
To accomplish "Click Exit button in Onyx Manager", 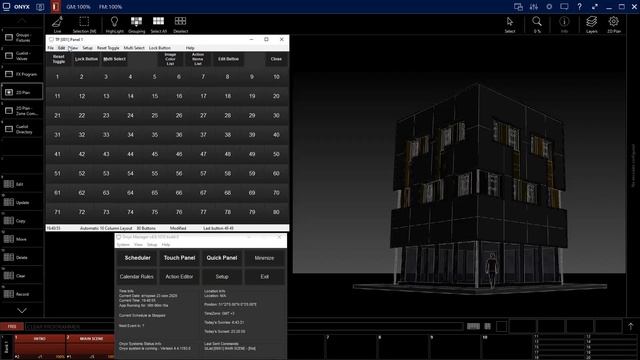I will [x=264, y=277].
